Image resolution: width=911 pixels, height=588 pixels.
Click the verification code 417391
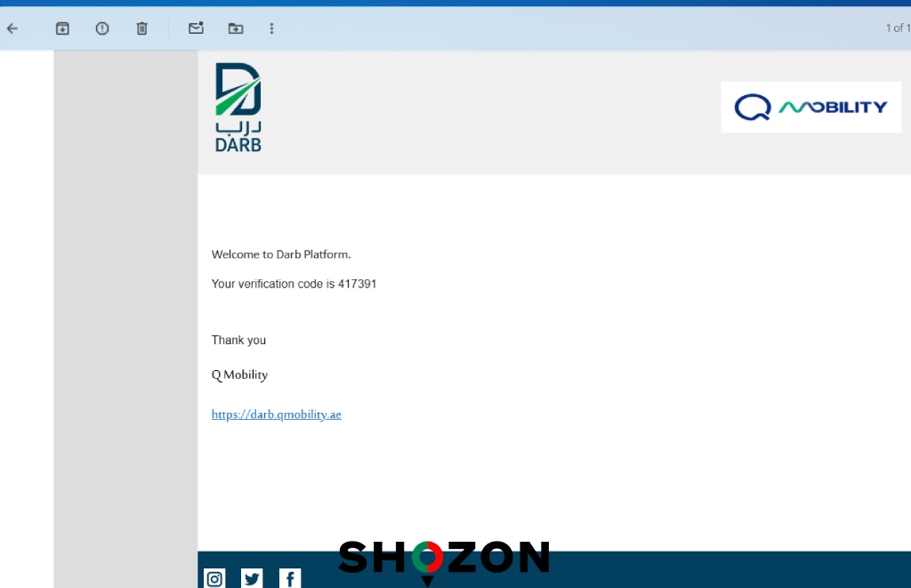(358, 284)
